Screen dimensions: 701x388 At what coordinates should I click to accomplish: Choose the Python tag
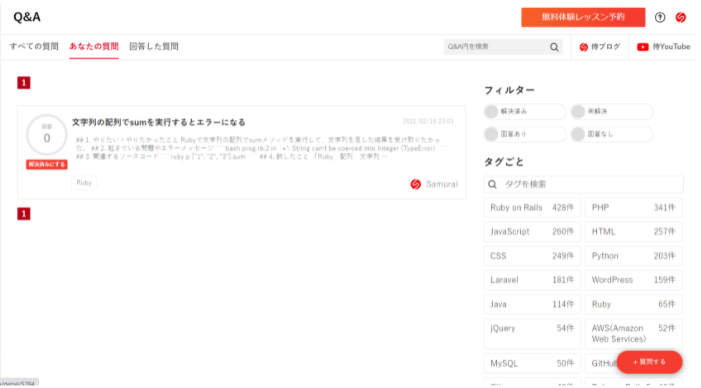633,256
